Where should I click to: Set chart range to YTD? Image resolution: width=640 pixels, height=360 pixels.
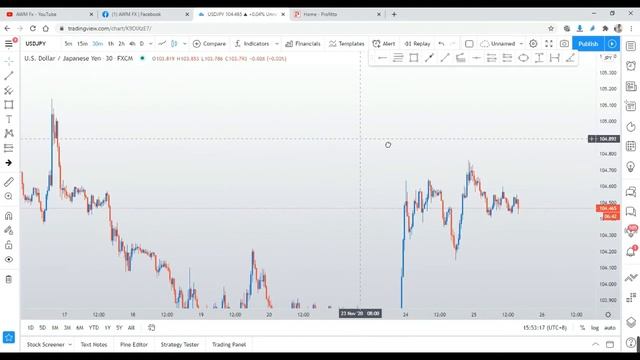point(94,328)
